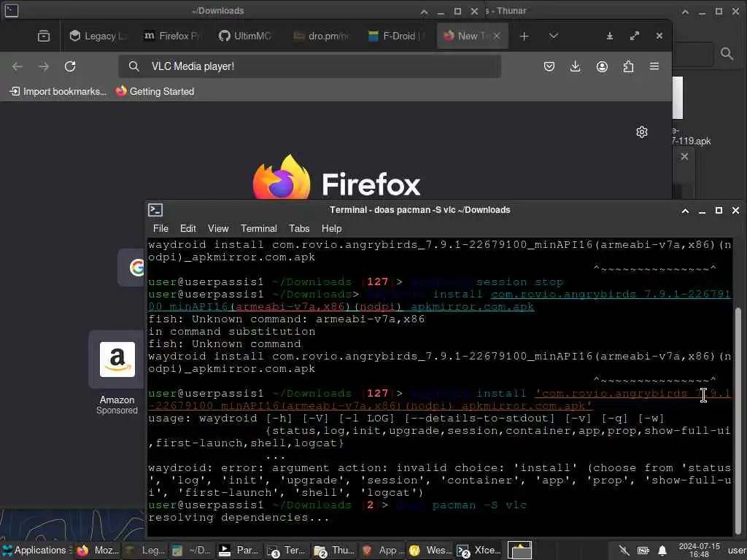Focus the address bar with VLC Media player!

(309, 66)
